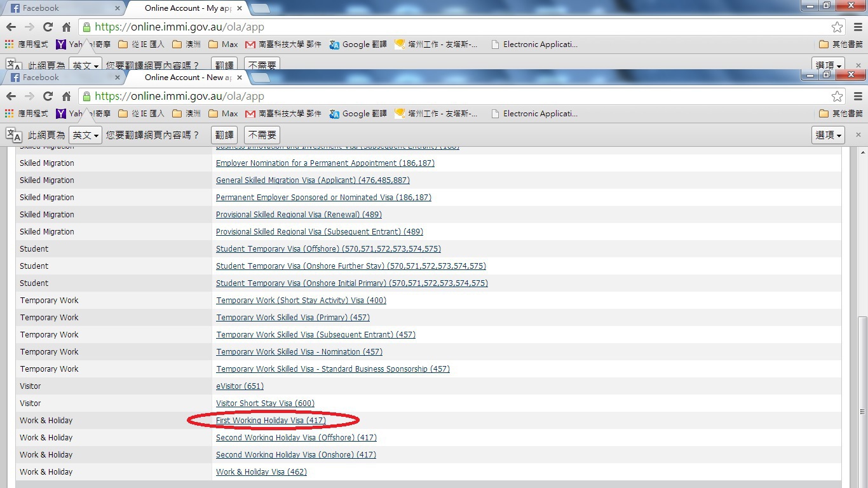
Task: Open Visitor Short Stay Visa (600) link
Action: [265, 403]
